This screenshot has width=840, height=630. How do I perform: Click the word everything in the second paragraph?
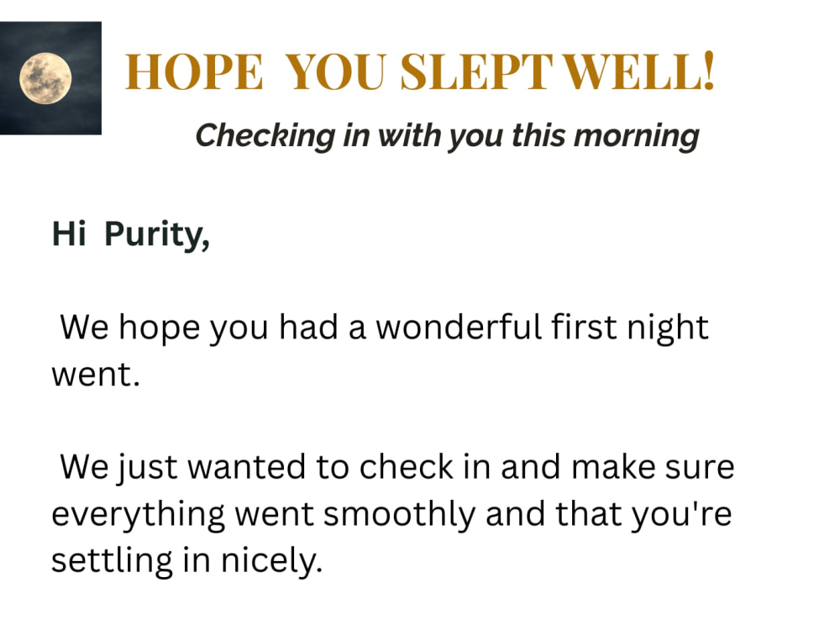tap(139, 516)
